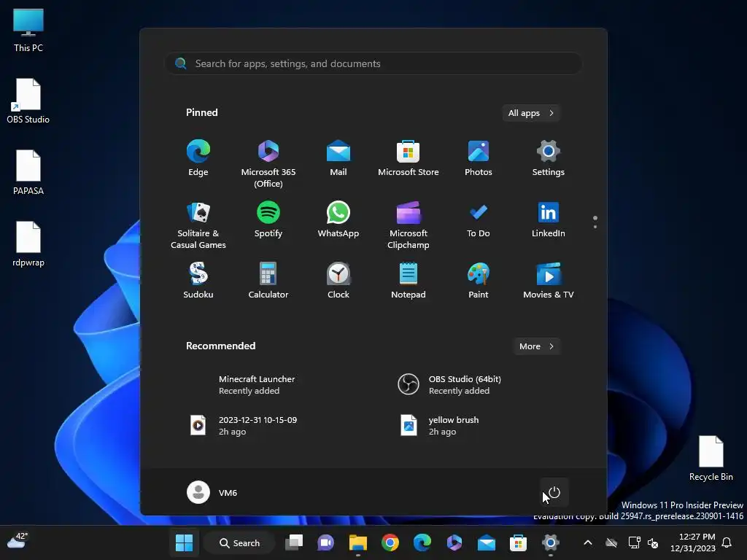Launch Notepad from pinned apps

(x=409, y=281)
